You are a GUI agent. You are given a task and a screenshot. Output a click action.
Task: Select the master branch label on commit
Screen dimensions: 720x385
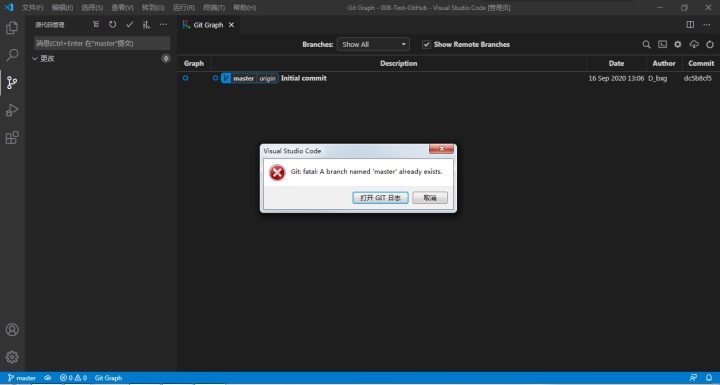pyautogui.click(x=243, y=78)
